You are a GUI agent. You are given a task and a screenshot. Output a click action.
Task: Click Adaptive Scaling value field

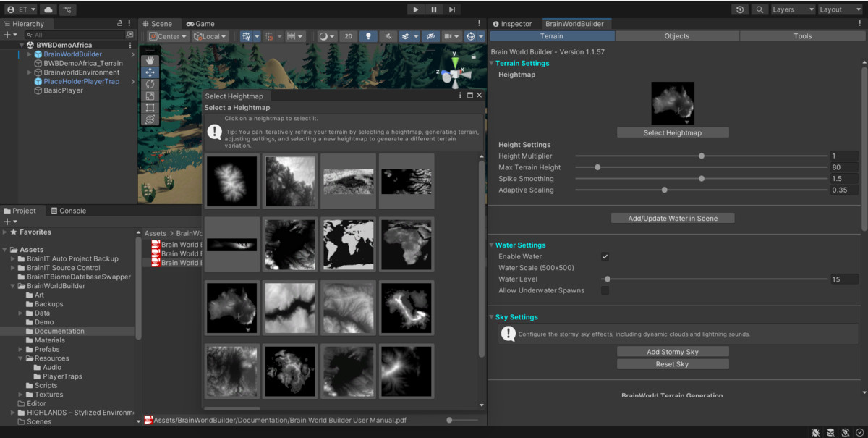844,190
